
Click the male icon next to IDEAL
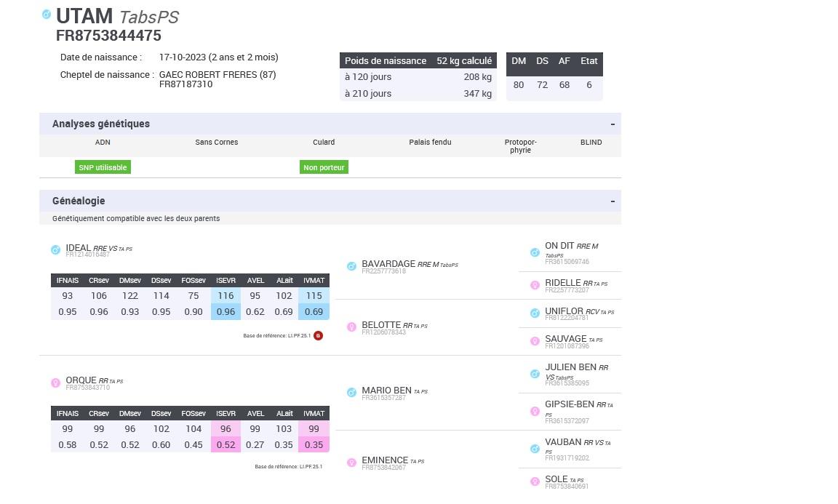(x=55, y=250)
